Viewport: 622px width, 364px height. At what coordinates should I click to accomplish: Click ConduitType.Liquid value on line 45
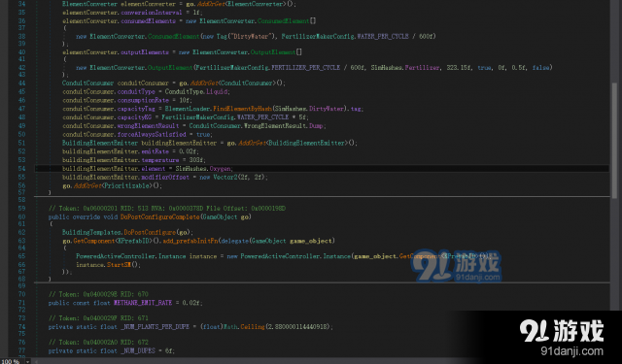(196, 92)
